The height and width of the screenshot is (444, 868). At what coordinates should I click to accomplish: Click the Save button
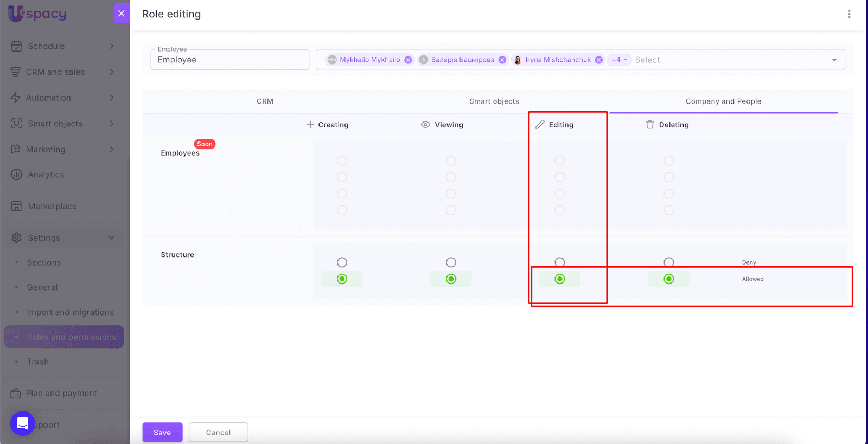click(x=162, y=432)
